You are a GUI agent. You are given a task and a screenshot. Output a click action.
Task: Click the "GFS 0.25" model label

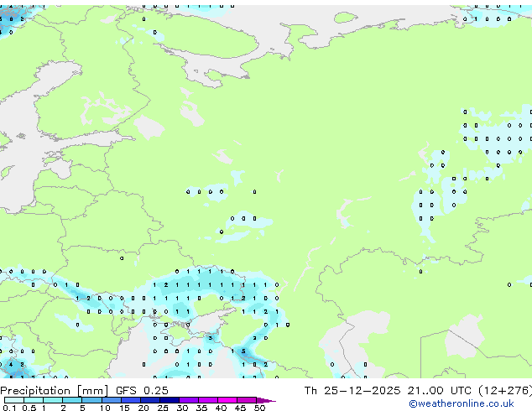pyautogui.click(x=142, y=391)
